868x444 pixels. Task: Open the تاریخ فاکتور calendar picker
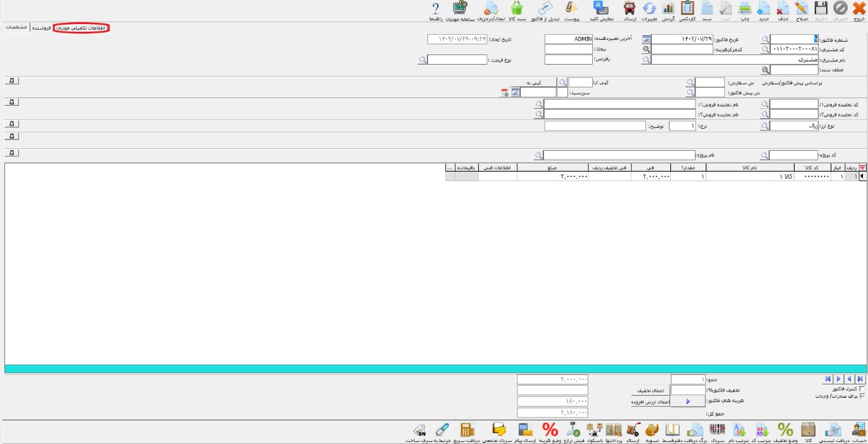coord(646,39)
